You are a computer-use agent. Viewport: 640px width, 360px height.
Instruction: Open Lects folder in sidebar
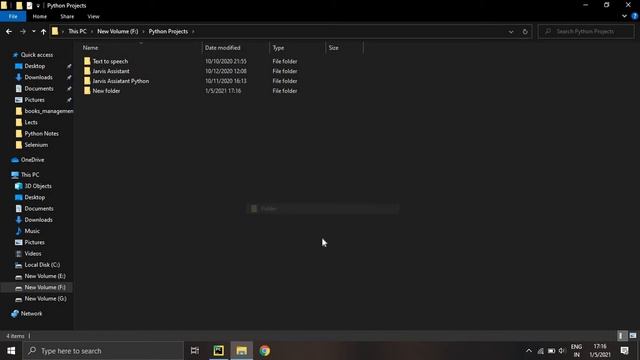(x=31, y=122)
